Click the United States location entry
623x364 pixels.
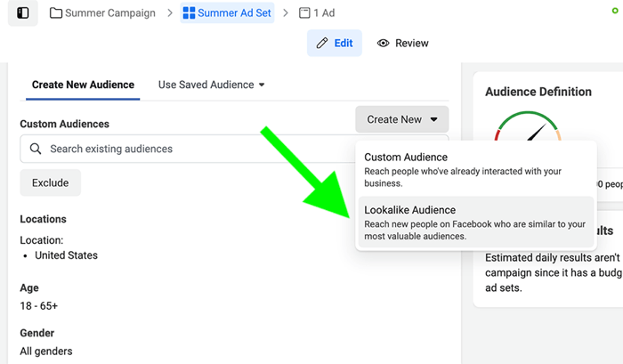coord(66,255)
